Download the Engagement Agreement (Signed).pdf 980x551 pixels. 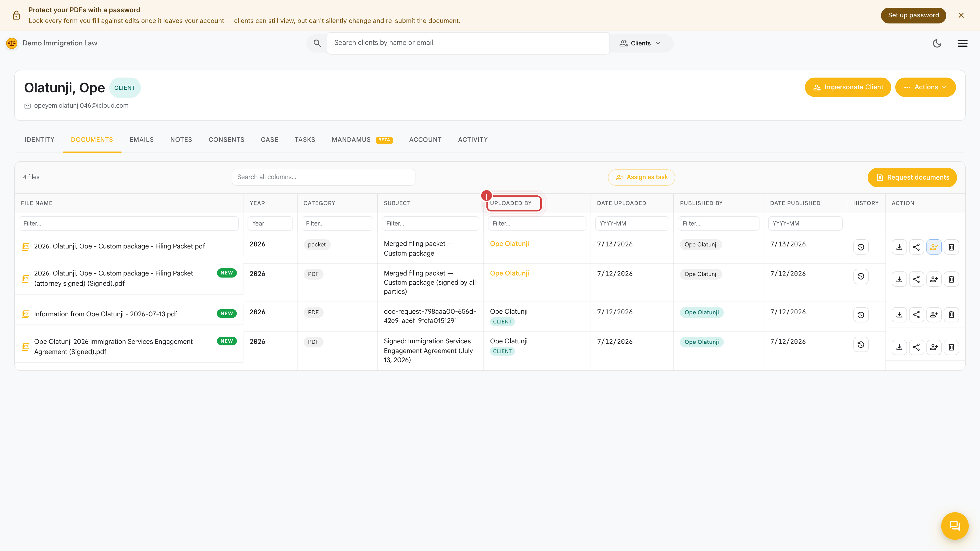899,347
